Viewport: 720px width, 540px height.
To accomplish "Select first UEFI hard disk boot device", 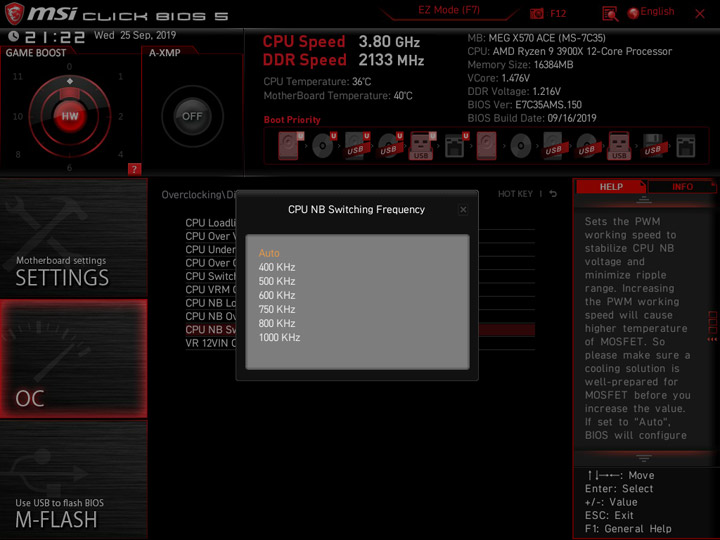I will coord(291,146).
